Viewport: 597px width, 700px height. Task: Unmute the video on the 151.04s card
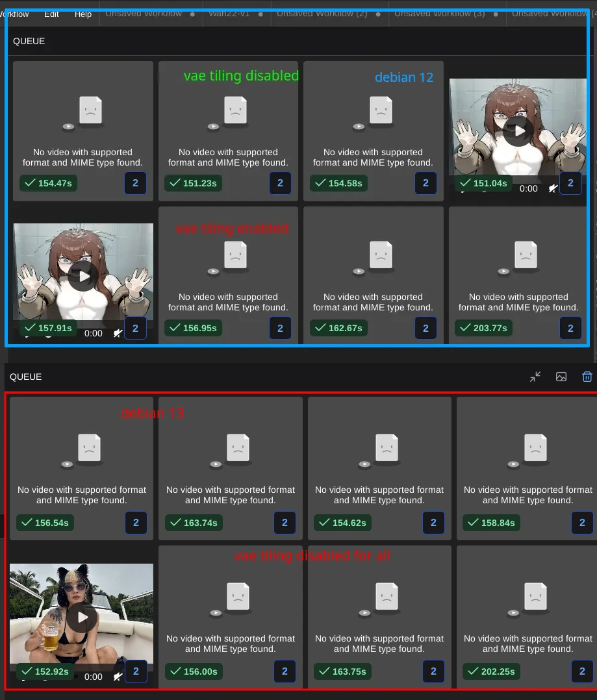[x=553, y=188]
